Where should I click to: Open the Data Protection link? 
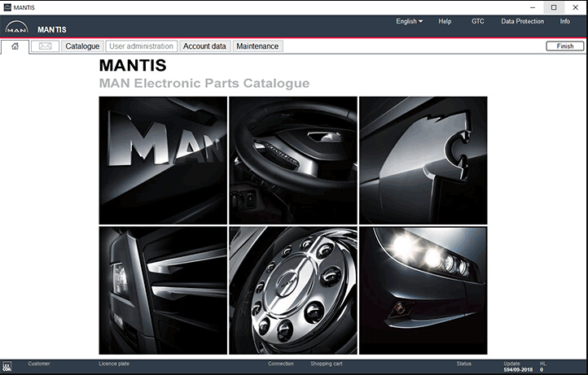522,21
